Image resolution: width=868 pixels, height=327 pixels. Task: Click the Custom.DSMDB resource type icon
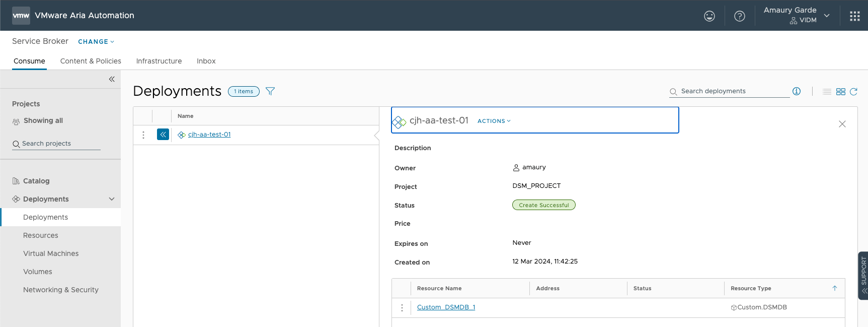[734, 308]
